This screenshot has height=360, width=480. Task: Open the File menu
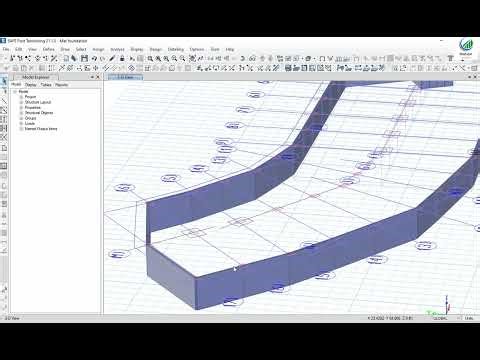pos(6,49)
